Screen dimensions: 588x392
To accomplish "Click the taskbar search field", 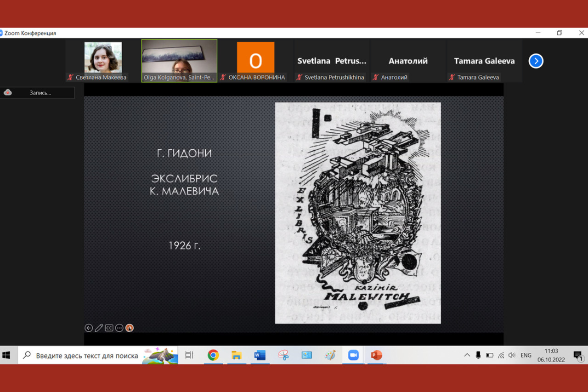I will 98,355.
